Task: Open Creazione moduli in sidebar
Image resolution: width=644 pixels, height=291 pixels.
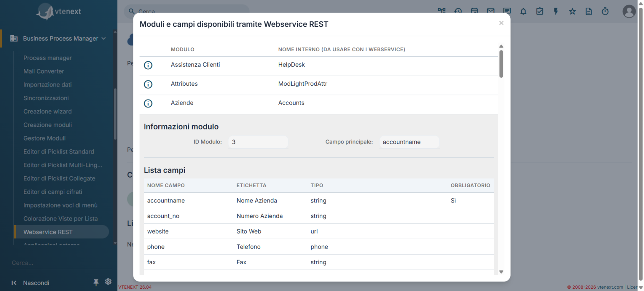Action: [48, 125]
